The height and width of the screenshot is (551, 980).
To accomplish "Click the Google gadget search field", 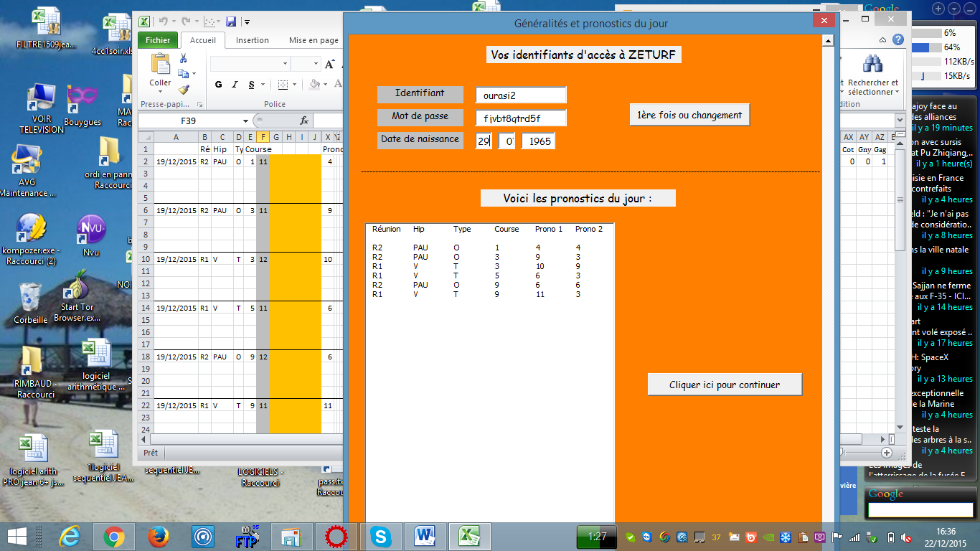I will click(920, 510).
